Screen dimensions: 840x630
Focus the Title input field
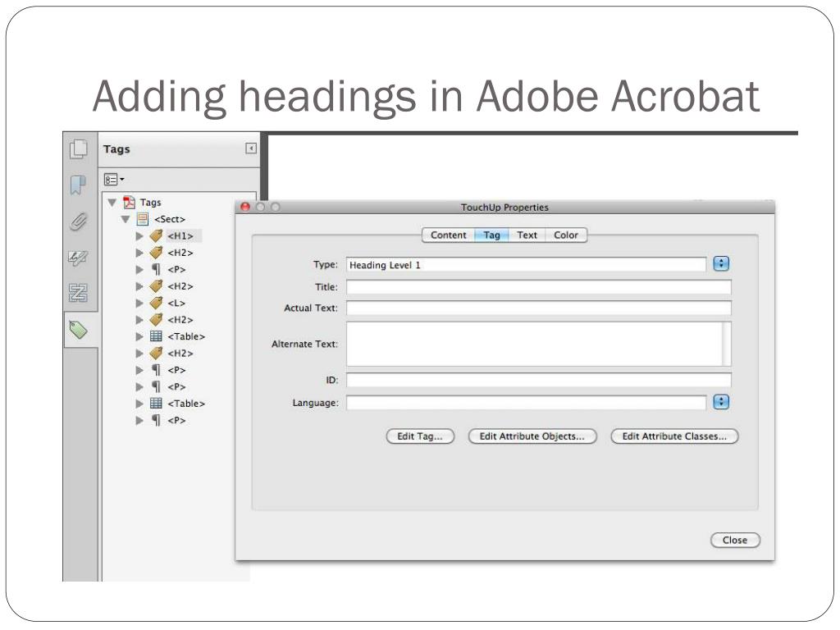[x=538, y=287]
